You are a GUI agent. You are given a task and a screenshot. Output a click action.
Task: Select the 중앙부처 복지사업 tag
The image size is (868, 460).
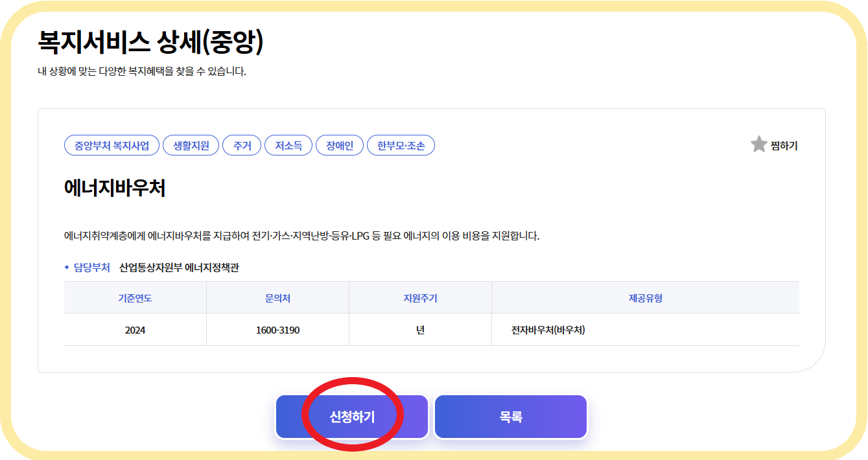click(x=111, y=145)
